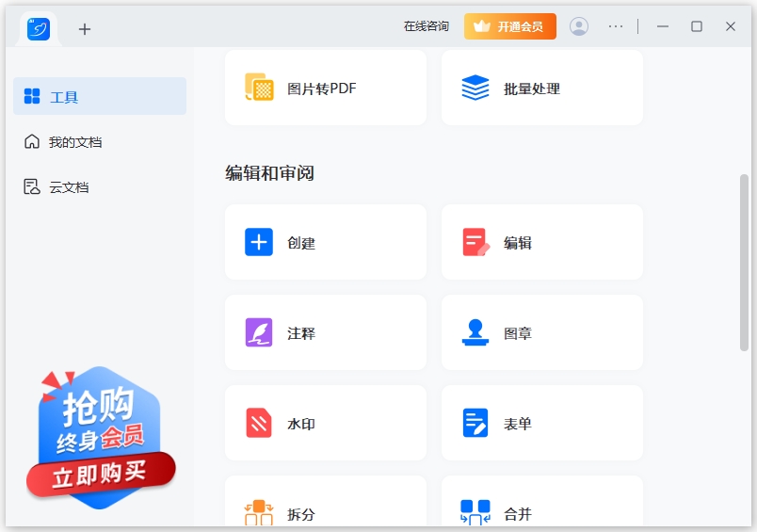Open the 图章 tool label
757x532 pixels.
pyautogui.click(x=518, y=333)
